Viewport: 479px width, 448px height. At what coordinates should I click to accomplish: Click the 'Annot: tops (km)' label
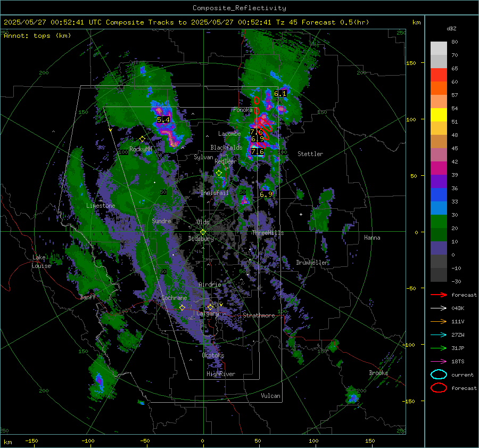[x=37, y=36]
